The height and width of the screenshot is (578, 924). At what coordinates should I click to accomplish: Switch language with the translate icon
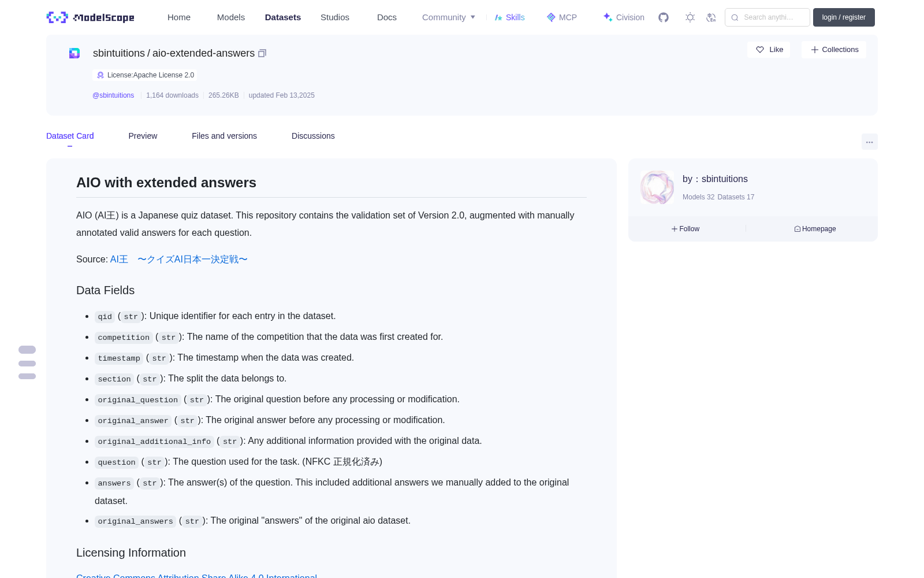[711, 17]
